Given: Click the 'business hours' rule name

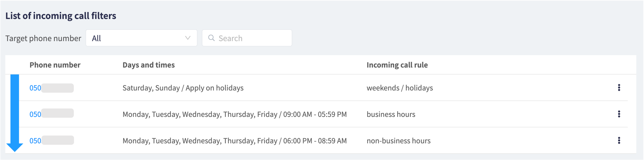Looking at the screenshot, I should click(x=391, y=115).
